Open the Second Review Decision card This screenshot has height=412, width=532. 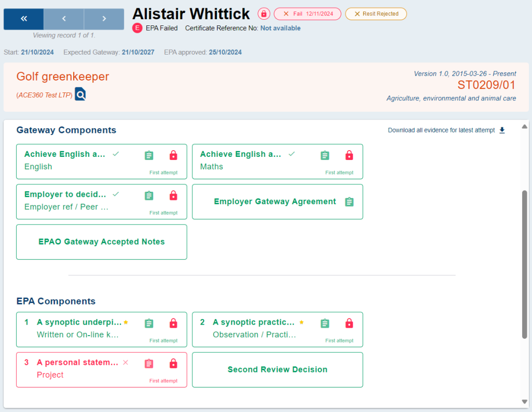pos(277,370)
